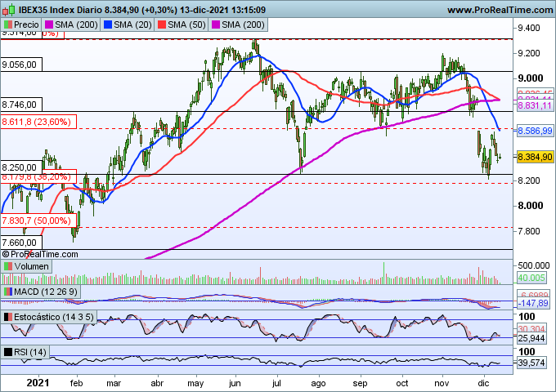Click the RSI (14) panel label
Image resolution: width=556 pixels, height=392 pixels.
[x=30, y=352]
